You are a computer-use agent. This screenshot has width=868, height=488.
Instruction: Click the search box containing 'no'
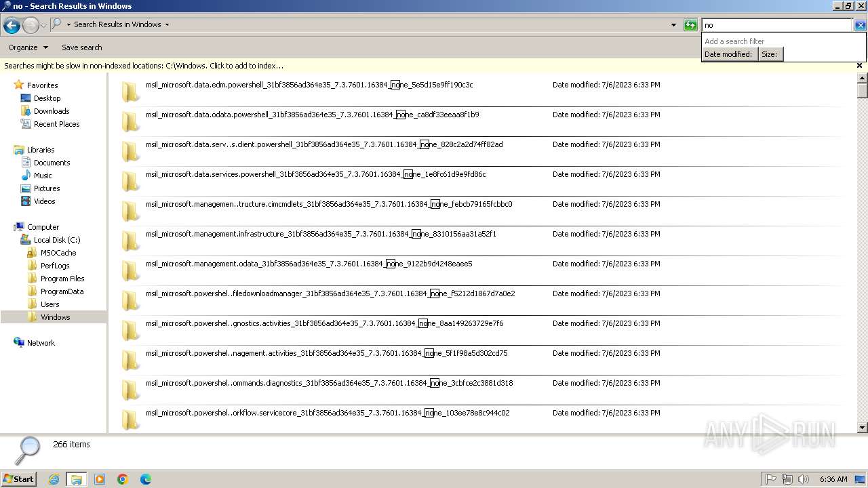(x=777, y=25)
